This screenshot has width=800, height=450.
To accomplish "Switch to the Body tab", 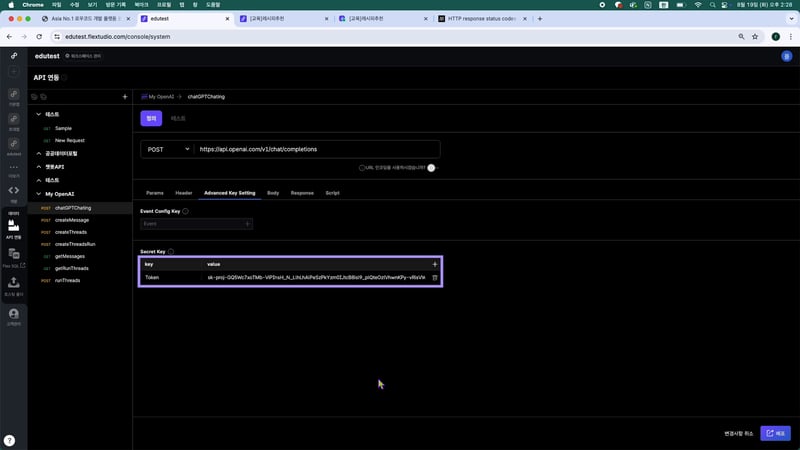I will click(273, 192).
